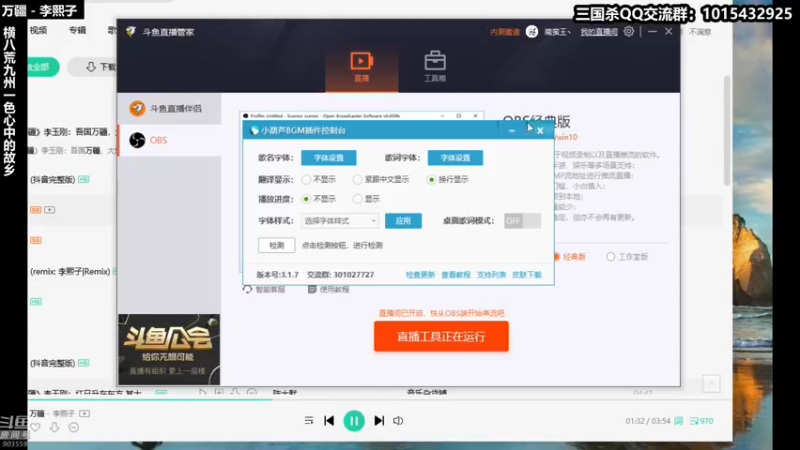Open the 皮肤下载 link
800x450 pixels.
(527, 274)
